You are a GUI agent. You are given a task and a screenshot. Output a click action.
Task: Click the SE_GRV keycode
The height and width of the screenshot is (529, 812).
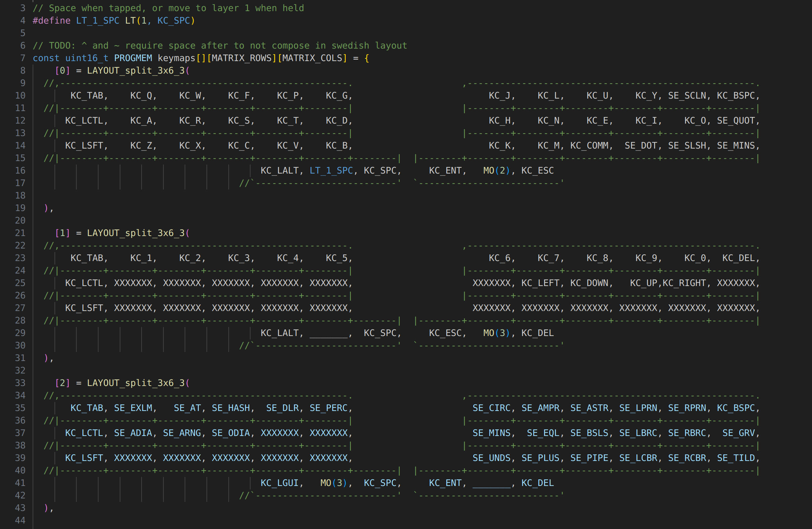[739, 433]
